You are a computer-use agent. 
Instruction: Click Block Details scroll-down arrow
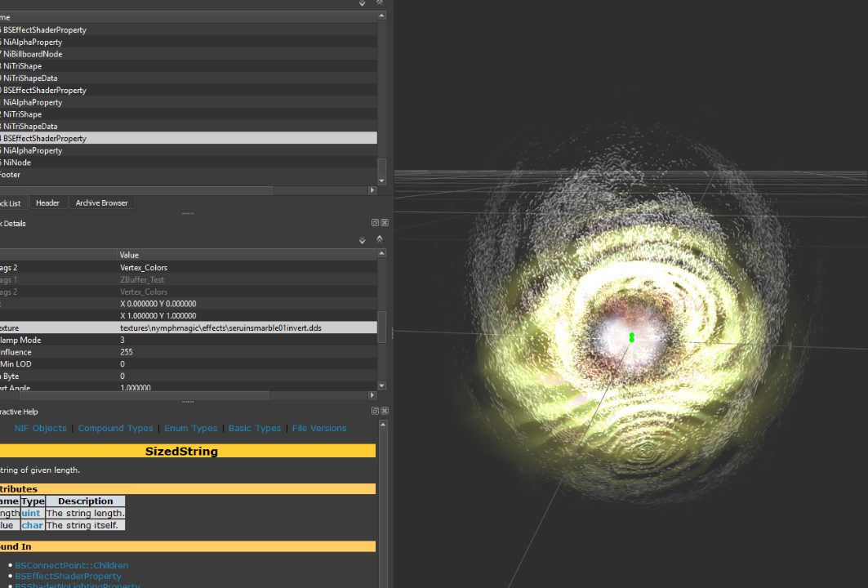click(381, 385)
